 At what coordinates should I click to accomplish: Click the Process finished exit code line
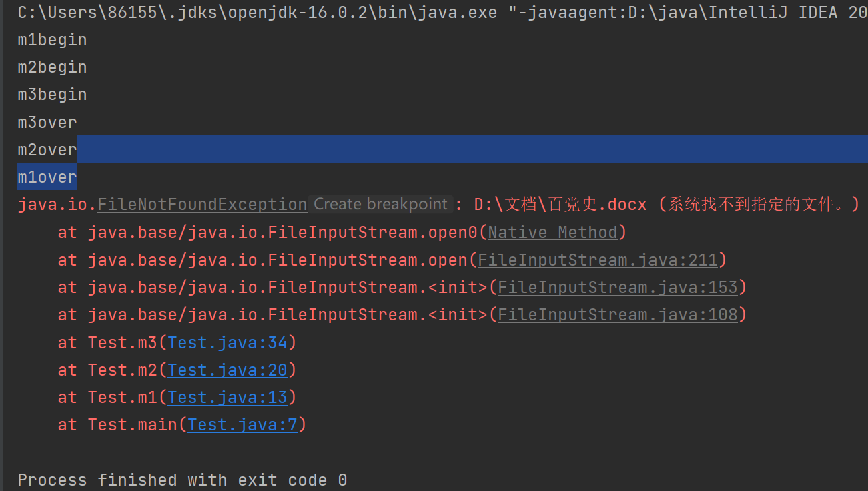tap(179, 479)
